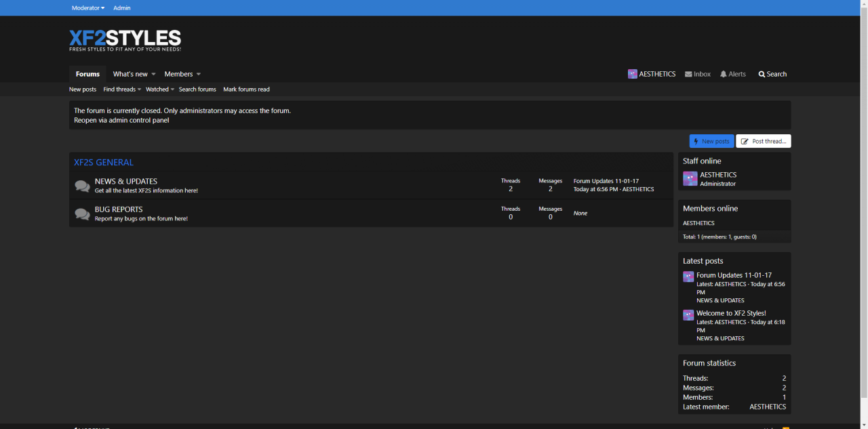Open Forum Updates 11-01-17 under Latest posts

coord(734,275)
